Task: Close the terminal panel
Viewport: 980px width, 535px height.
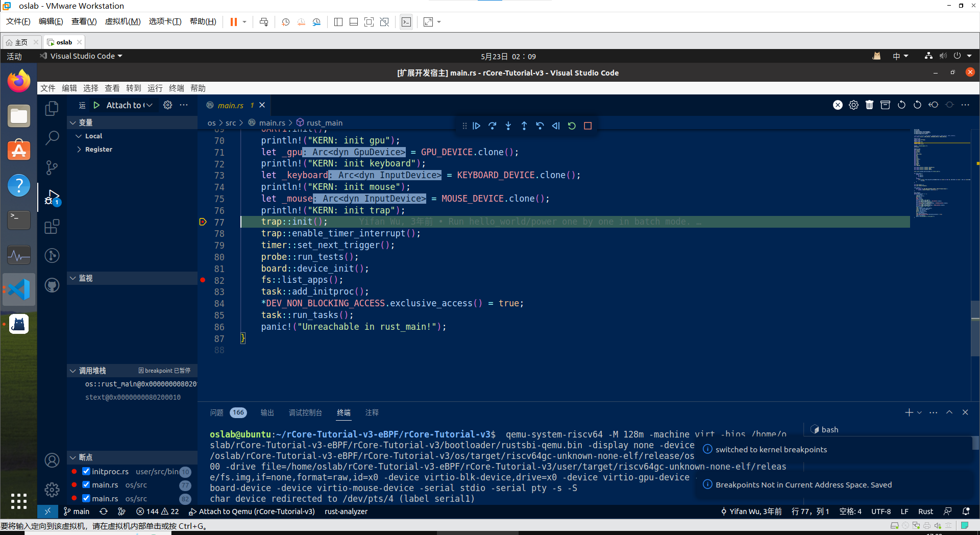Action: pyautogui.click(x=965, y=412)
